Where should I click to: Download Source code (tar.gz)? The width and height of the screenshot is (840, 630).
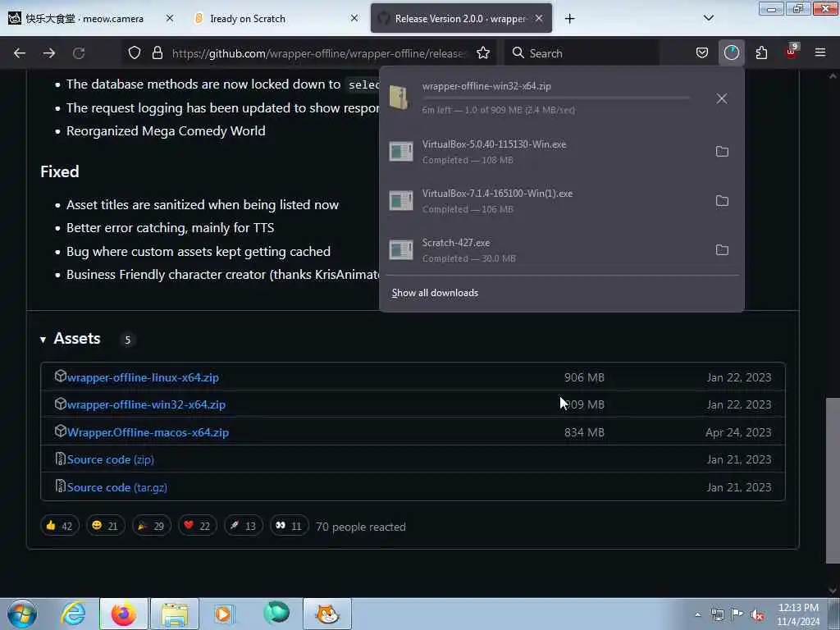116,487
